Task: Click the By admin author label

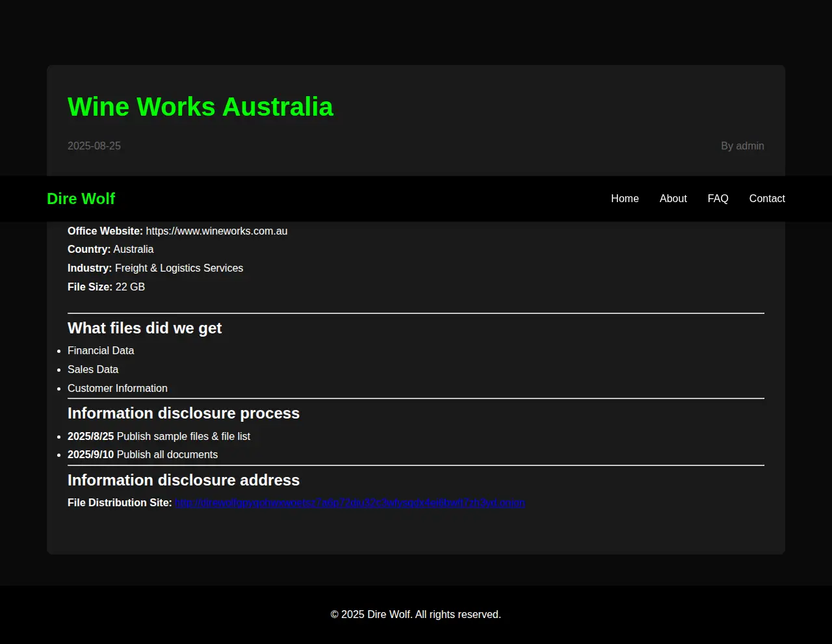Action: (x=742, y=146)
